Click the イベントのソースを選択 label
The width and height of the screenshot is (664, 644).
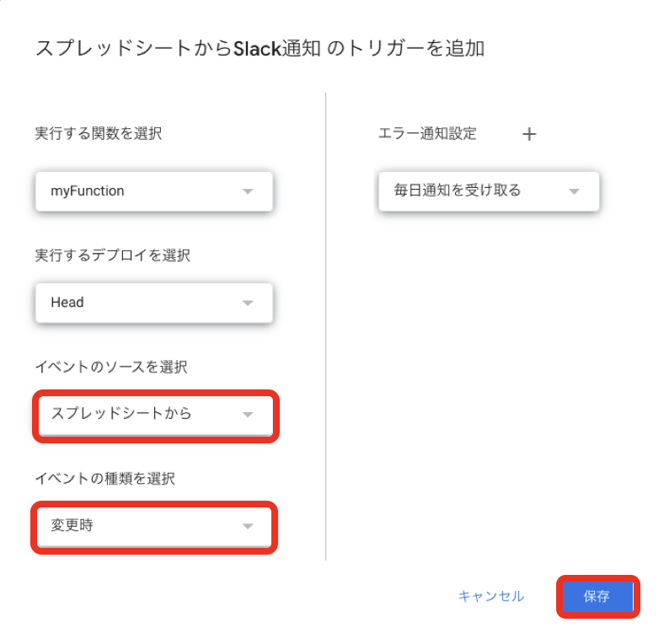(x=111, y=367)
